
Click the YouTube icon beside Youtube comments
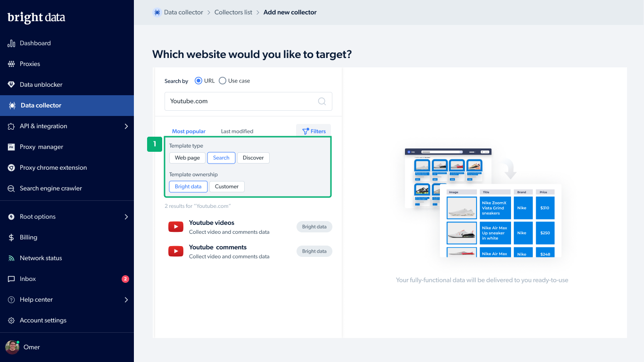(176, 251)
